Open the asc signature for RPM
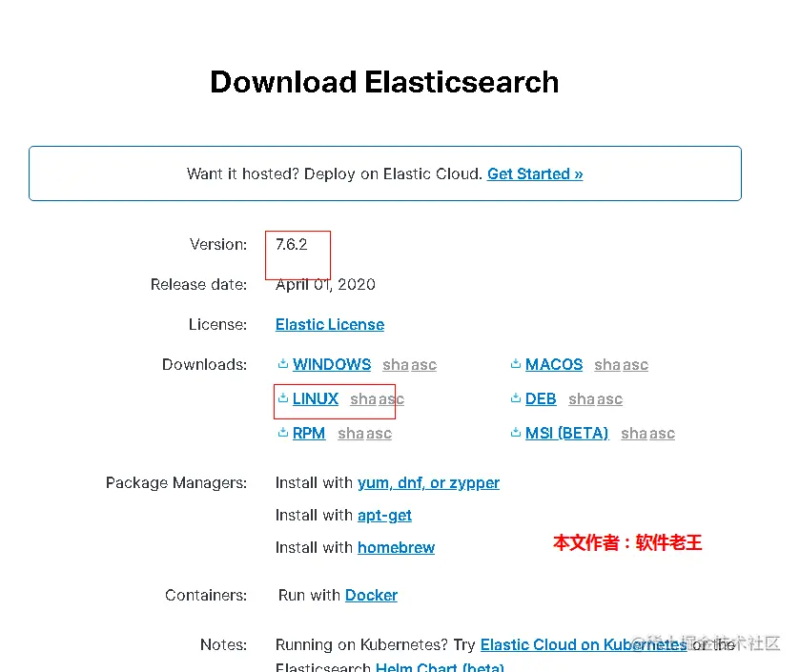 pos(379,434)
